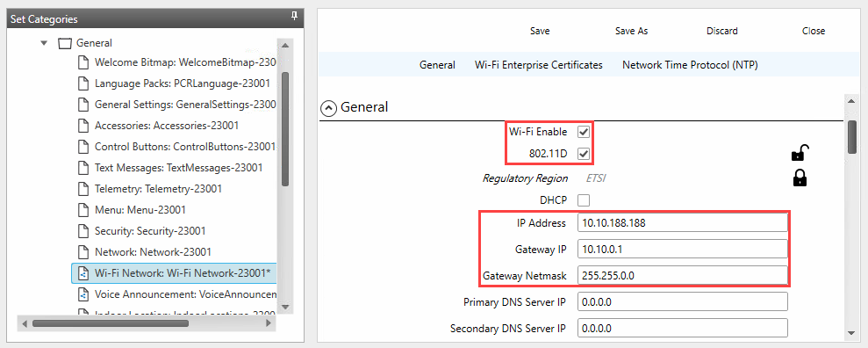
Task: Toggle the 802.11D checkbox
Action: pos(584,154)
